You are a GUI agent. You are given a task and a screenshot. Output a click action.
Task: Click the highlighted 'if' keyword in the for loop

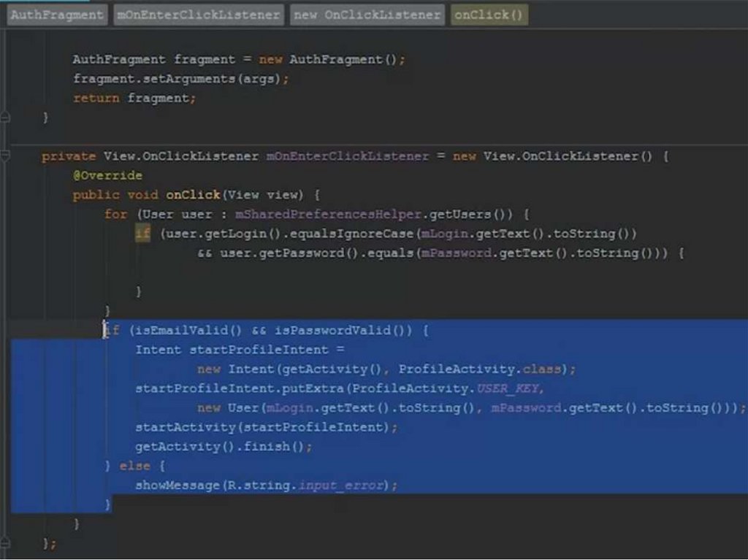(142, 234)
